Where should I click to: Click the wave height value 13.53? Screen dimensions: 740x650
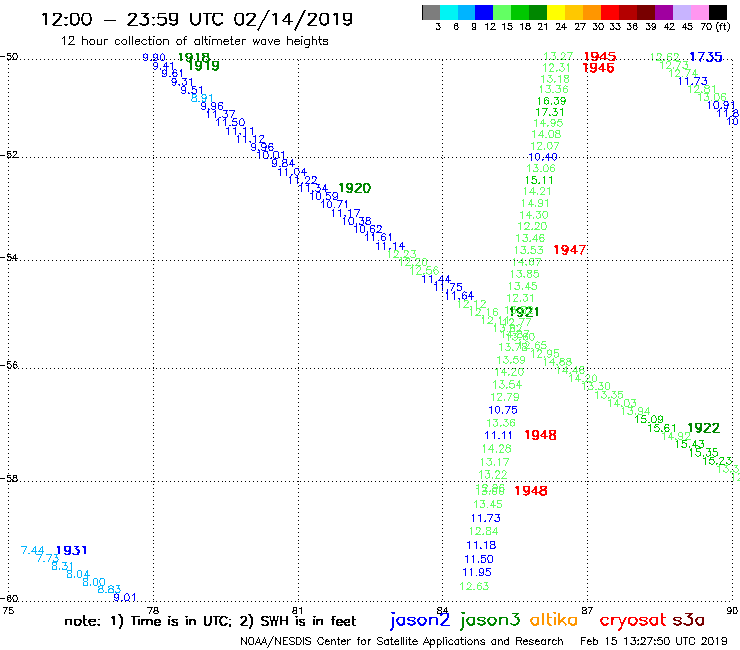tap(529, 250)
